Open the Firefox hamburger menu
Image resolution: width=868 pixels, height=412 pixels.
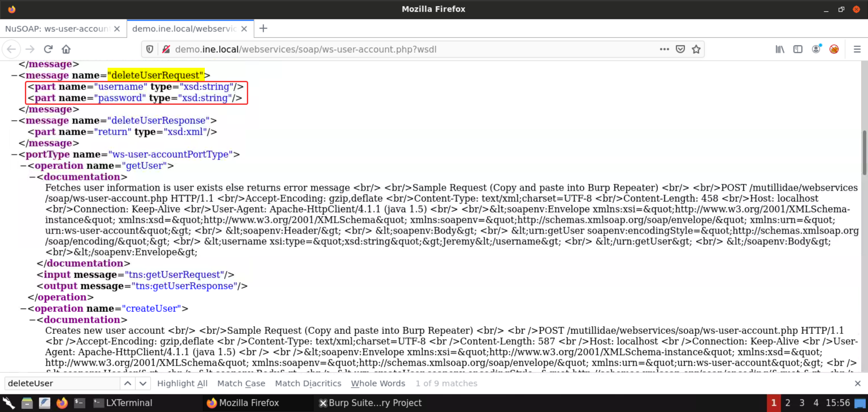click(857, 49)
